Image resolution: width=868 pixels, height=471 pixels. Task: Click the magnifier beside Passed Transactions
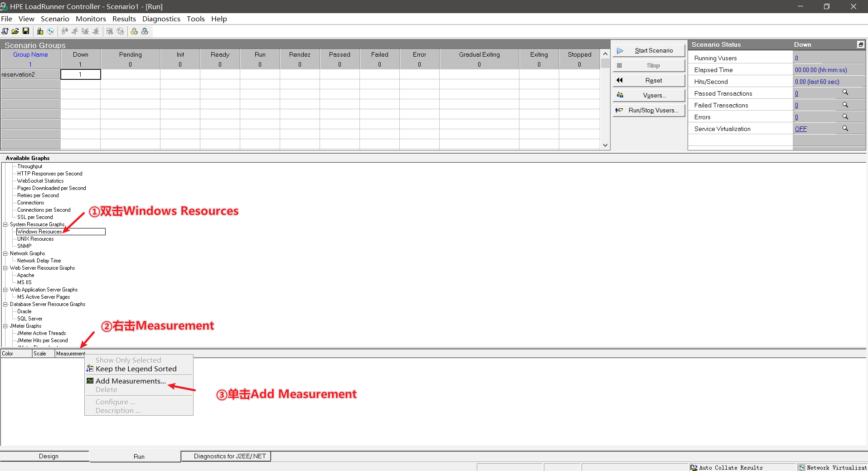click(845, 92)
